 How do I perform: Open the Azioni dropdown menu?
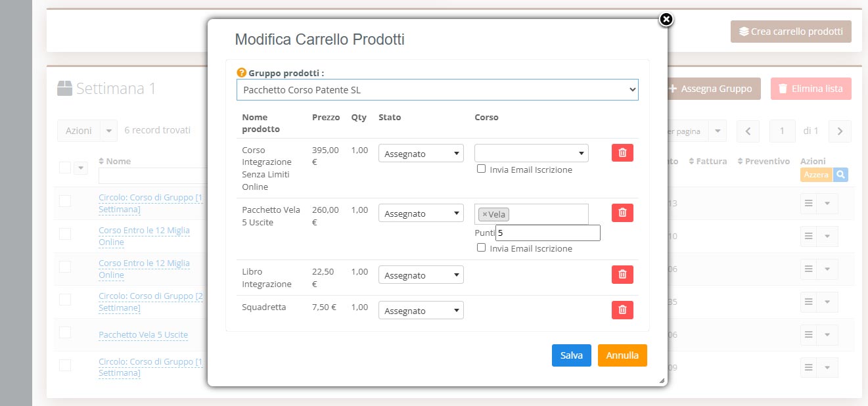click(x=87, y=131)
